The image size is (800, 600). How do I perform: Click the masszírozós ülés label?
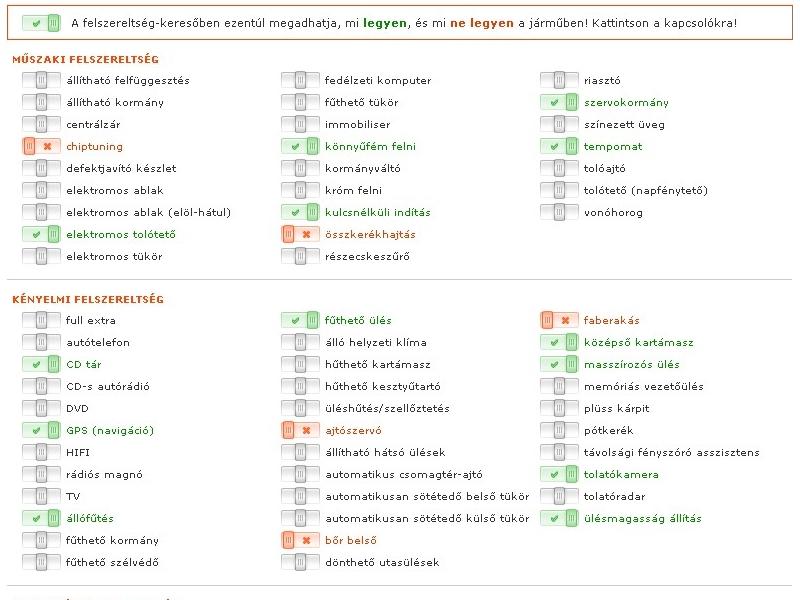click(x=631, y=364)
